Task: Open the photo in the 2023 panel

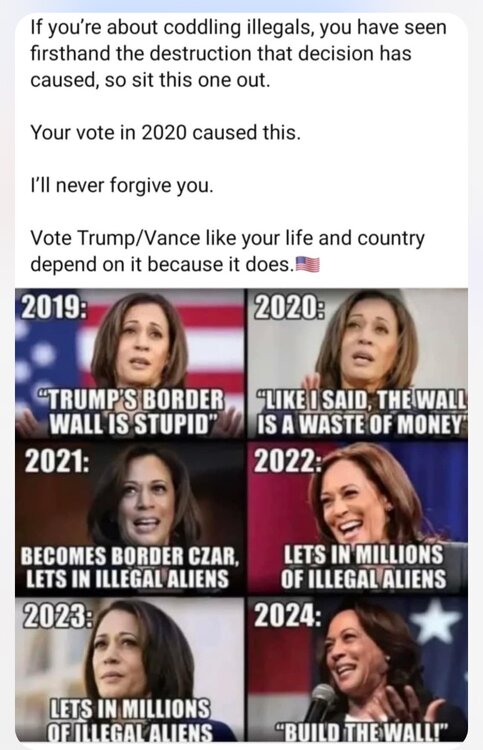Action: point(130,669)
